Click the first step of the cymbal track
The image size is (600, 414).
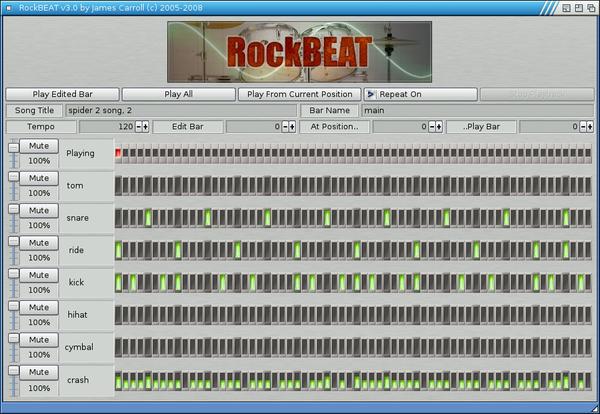119,347
